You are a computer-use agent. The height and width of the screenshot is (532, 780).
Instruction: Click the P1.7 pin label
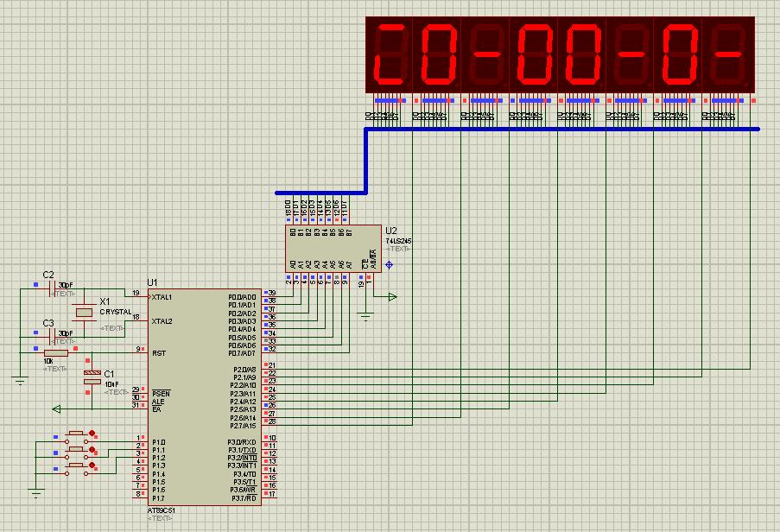point(159,498)
